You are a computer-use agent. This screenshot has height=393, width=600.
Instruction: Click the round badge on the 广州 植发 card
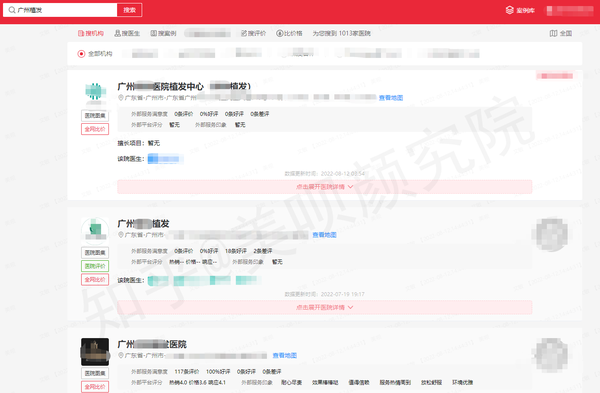coord(551,234)
